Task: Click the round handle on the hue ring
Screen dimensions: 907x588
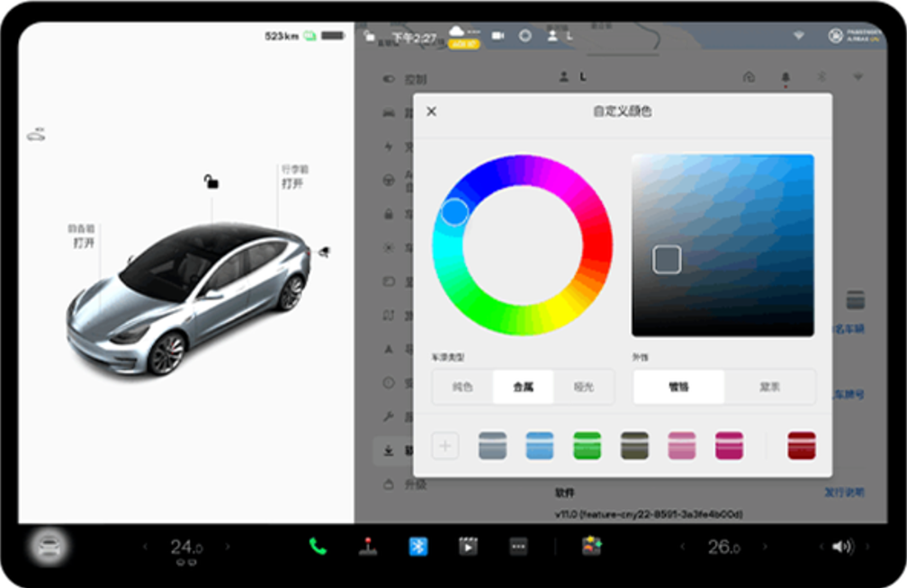Action: tap(454, 212)
